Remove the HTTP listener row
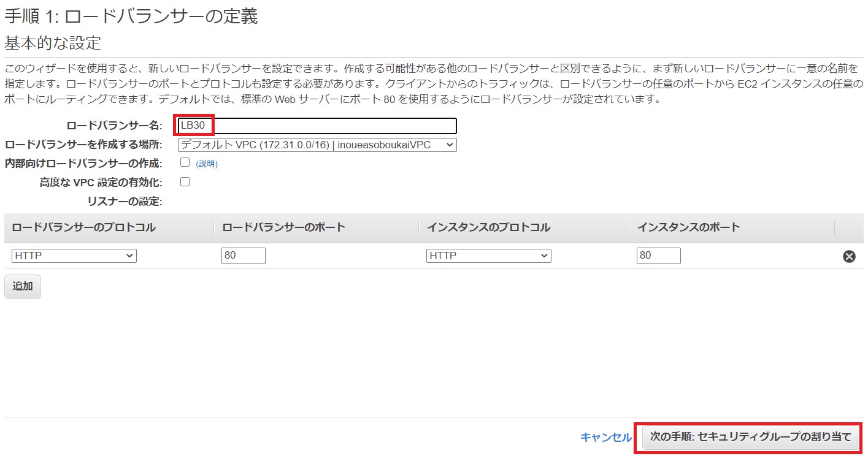This screenshot has width=868, height=459. click(849, 256)
